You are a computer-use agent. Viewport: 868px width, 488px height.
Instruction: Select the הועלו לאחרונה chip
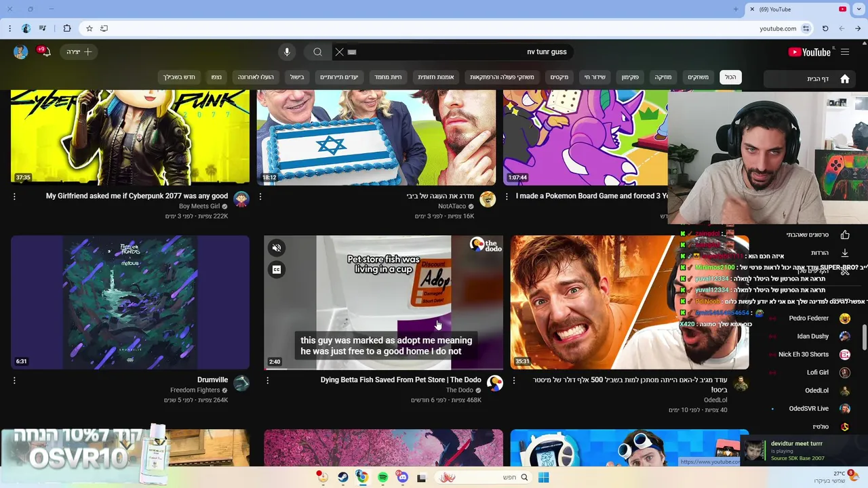[x=256, y=77]
